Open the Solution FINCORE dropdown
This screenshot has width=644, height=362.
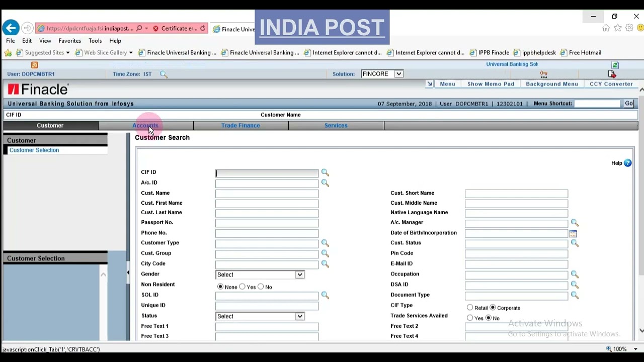382,74
